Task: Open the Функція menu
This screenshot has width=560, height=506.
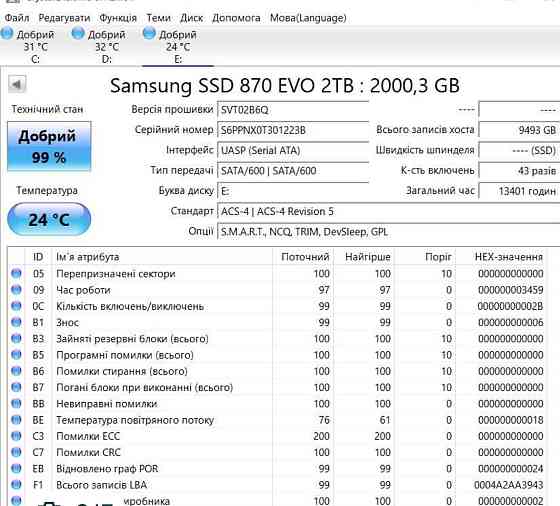Action: (x=118, y=18)
